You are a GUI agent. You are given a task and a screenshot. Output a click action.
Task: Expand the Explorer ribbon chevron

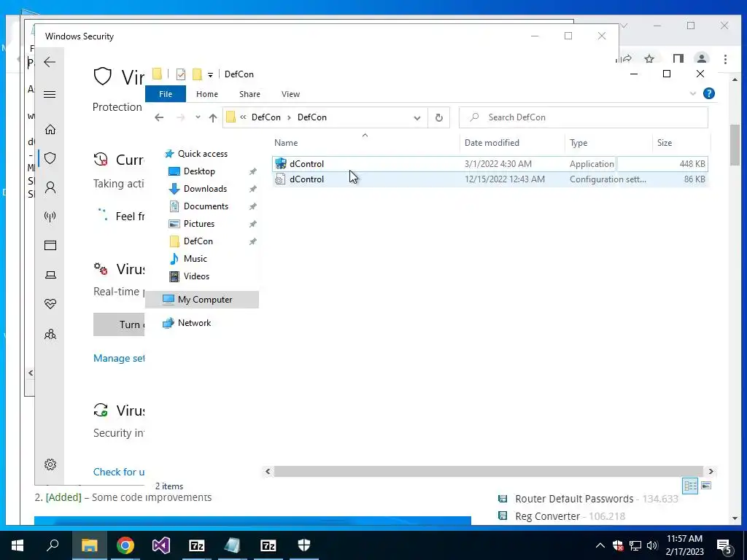(693, 94)
